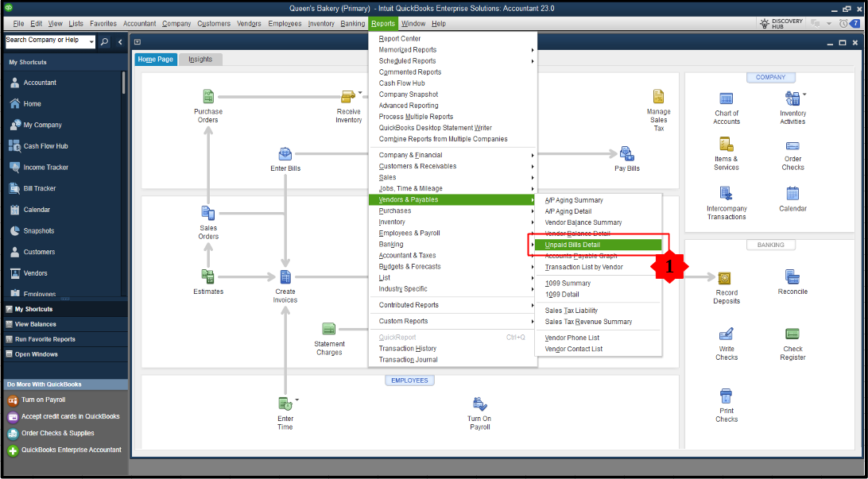
Task: Open the Vendors menu in menu bar
Action: click(x=249, y=24)
